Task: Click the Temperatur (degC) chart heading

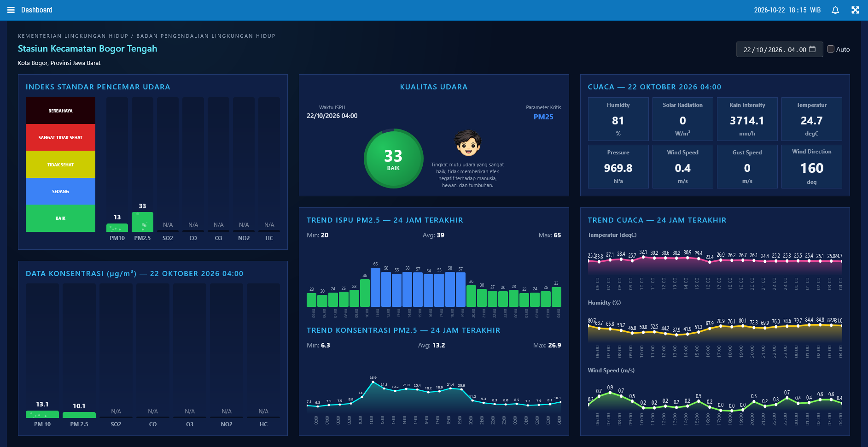Action: click(612, 235)
